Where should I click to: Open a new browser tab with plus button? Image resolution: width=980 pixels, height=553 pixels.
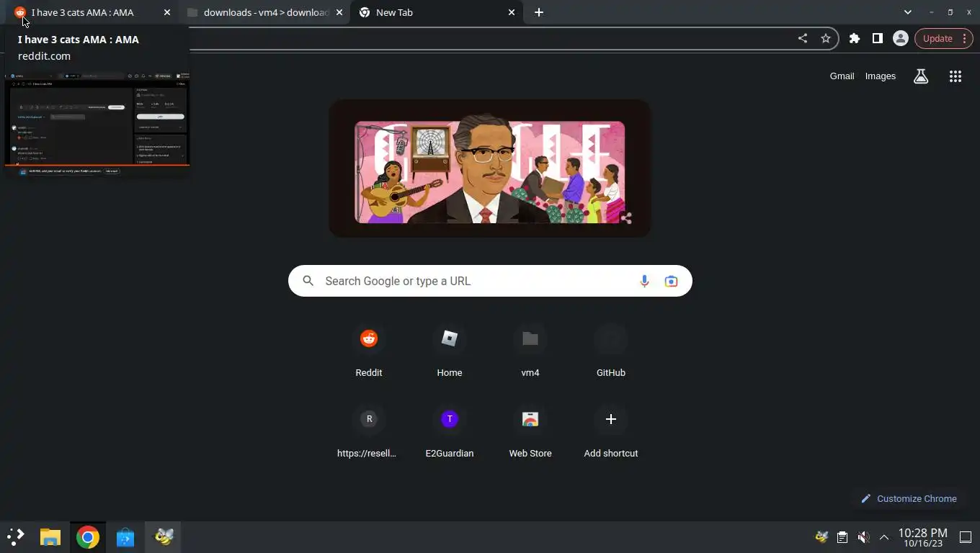point(539,12)
